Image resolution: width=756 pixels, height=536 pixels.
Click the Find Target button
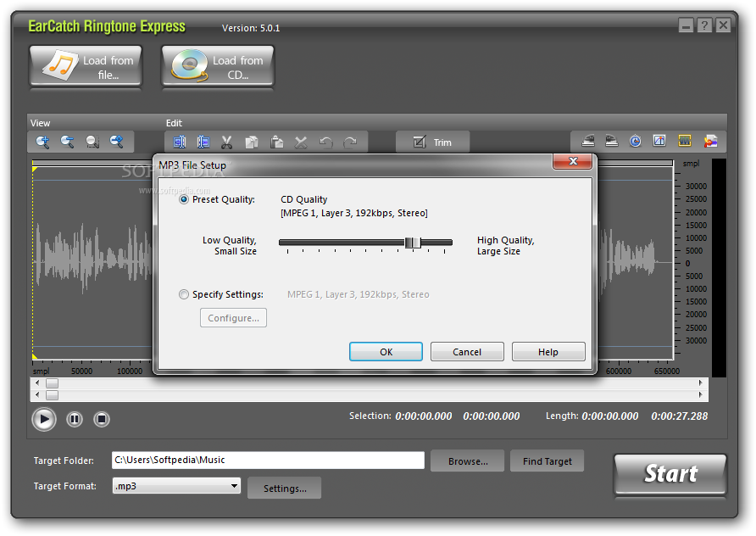548,461
